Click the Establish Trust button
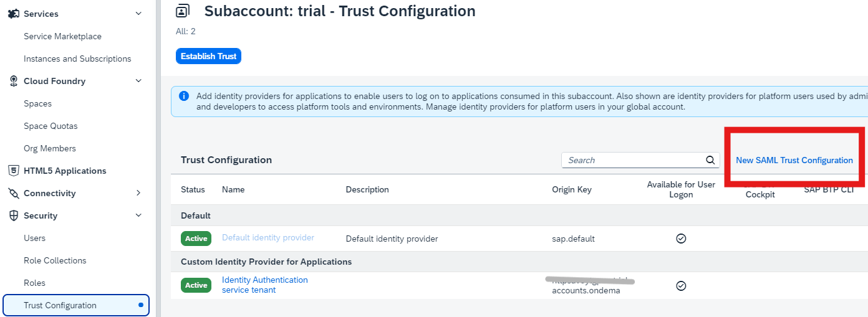Image resolution: width=868 pixels, height=317 pixels. pos(208,56)
